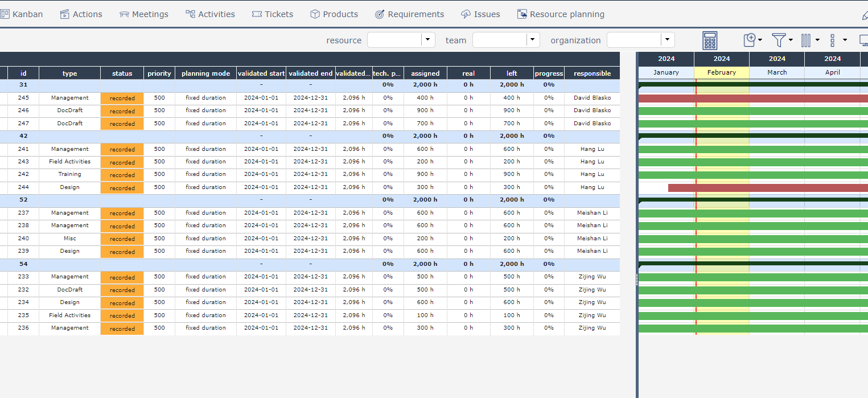This screenshot has height=398, width=868.
Task: Click the splitter handle between table and Gantt
Action: [637, 279]
